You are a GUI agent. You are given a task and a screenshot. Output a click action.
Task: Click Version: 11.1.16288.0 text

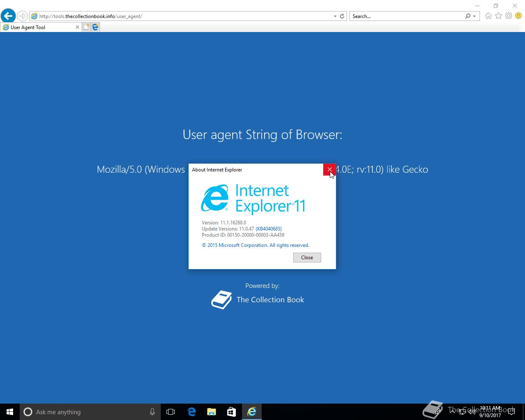(224, 223)
